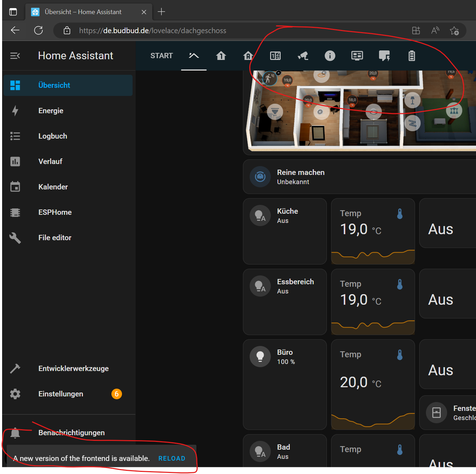Open browser tab list dropdown
Image resolution: width=476 pixels, height=474 pixels.
pyautogui.click(x=13, y=11)
